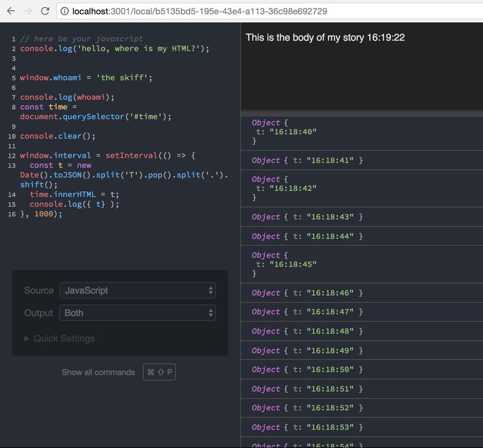Image resolution: width=483 pixels, height=448 pixels.
Task: Collapse the expanded Object with t 16:18:45
Action: [x=266, y=255]
